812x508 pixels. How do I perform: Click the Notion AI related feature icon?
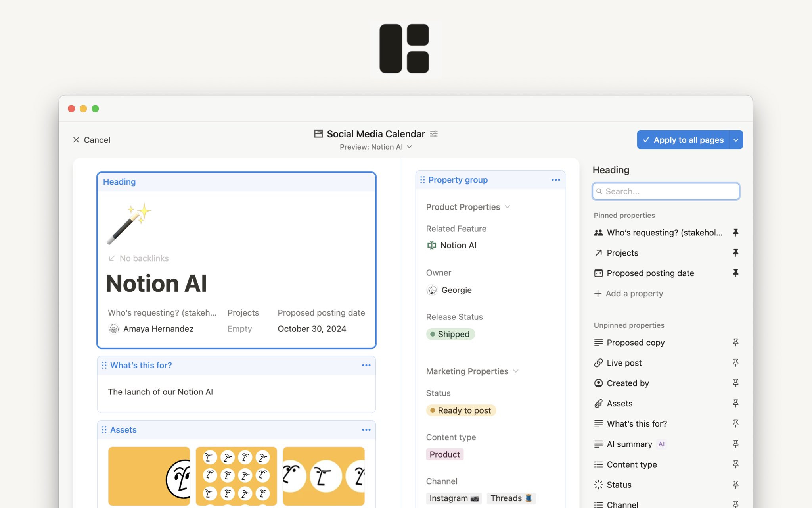point(431,245)
